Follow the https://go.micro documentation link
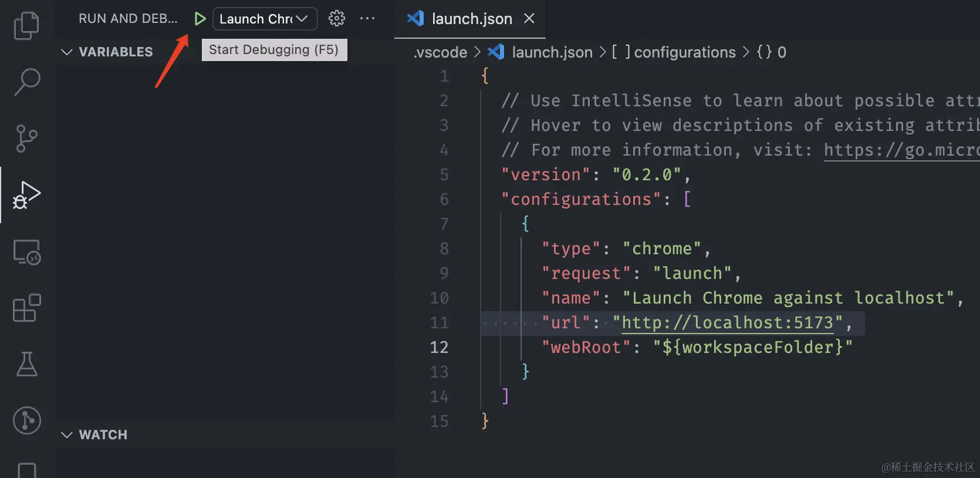 (x=901, y=150)
